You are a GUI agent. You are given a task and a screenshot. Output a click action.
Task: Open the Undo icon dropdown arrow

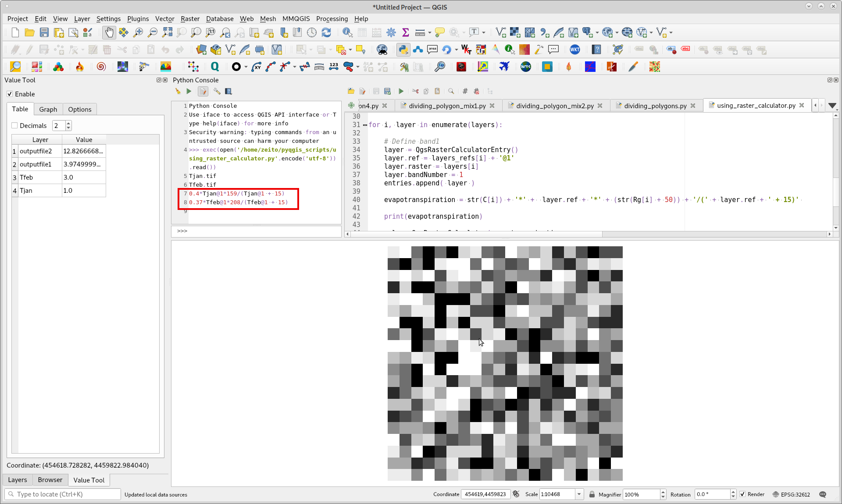(x=457, y=50)
